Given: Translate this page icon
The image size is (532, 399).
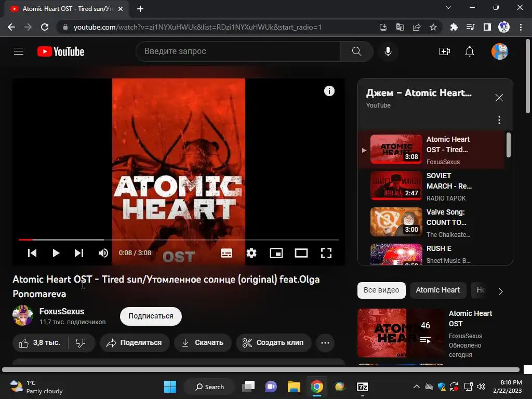Looking at the screenshot, I should (400, 27).
